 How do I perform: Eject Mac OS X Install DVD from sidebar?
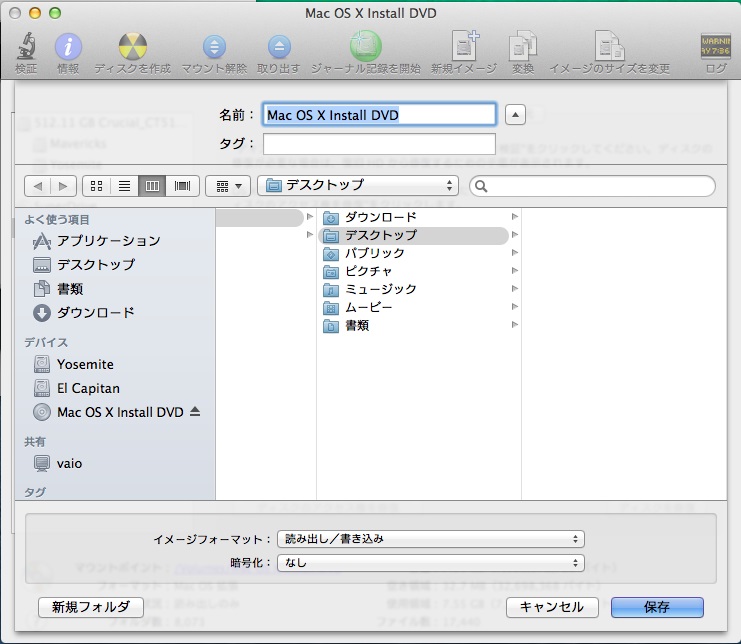[x=195, y=412]
